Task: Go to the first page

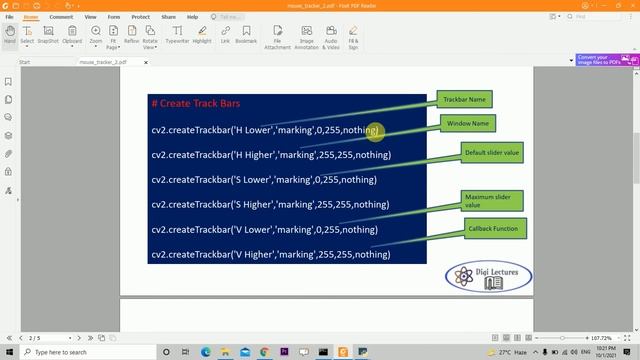Action: click(x=9, y=338)
